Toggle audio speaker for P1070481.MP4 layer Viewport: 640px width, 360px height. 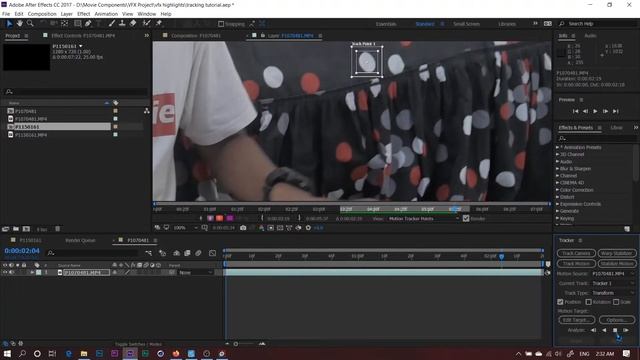(x=11, y=272)
